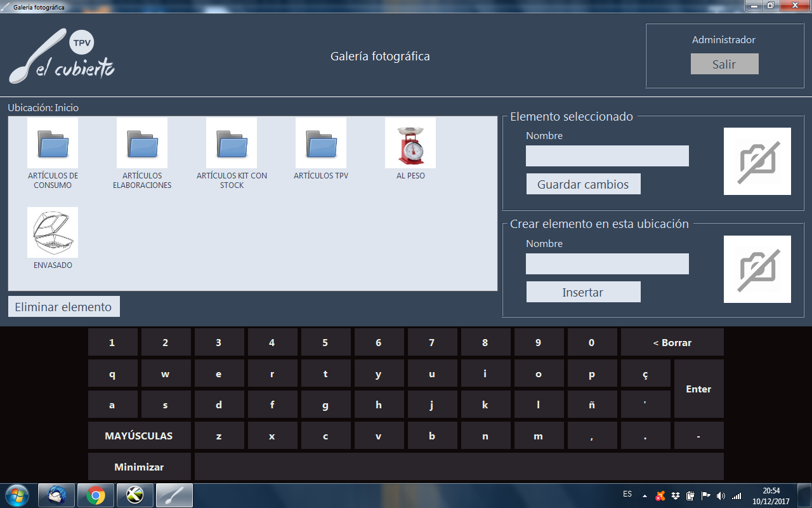Click the no-photo placeholder in create element

tap(757, 269)
